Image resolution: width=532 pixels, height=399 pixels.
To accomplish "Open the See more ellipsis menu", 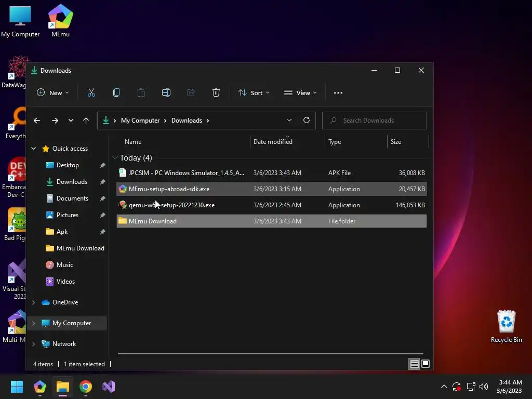I will click(338, 92).
